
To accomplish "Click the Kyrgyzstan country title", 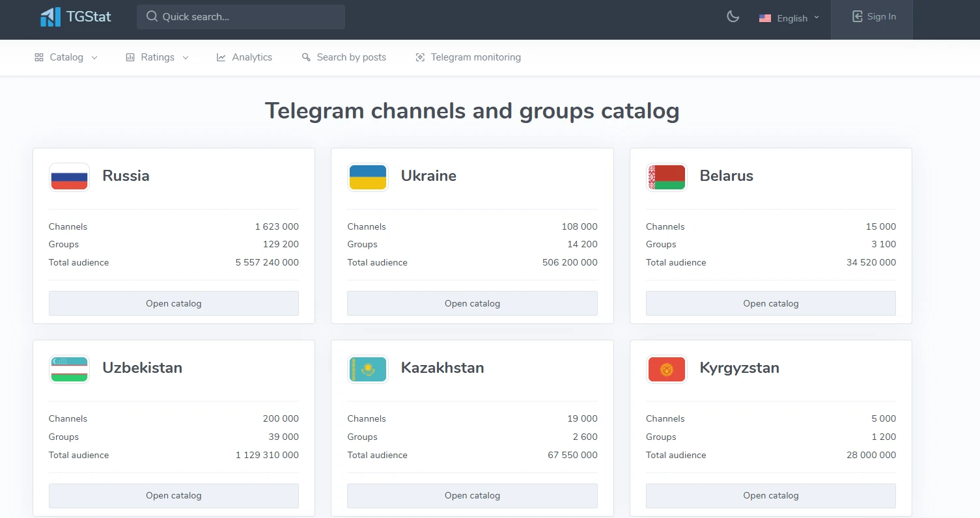I will click(740, 368).
